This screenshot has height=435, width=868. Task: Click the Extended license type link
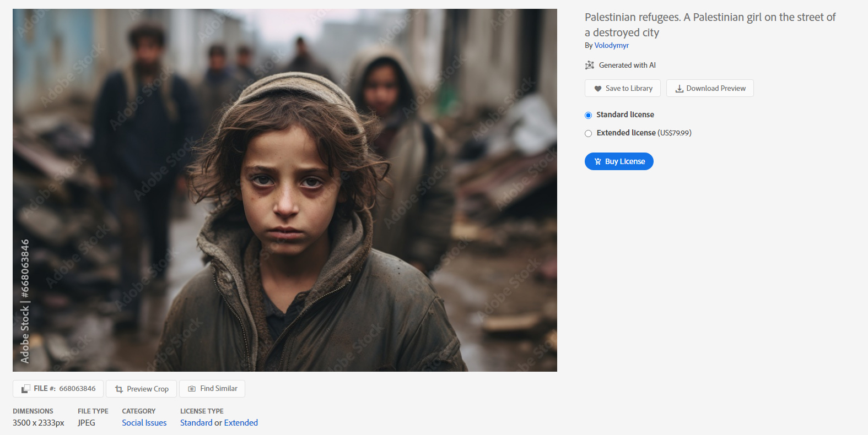[241, 423]
